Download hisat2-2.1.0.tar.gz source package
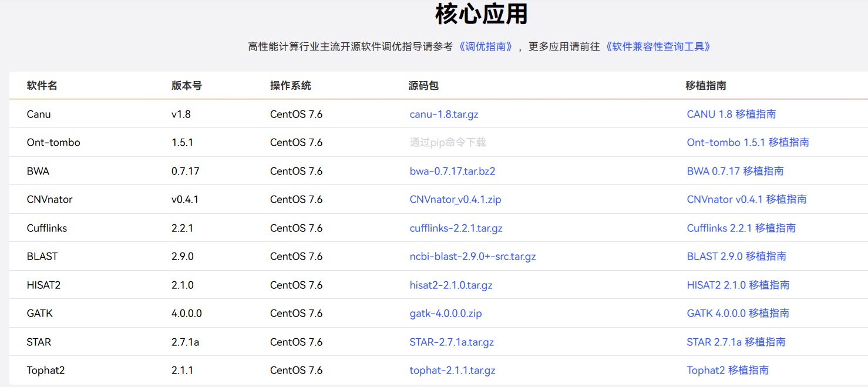This screenshot has width=868, height=387. 451,285
